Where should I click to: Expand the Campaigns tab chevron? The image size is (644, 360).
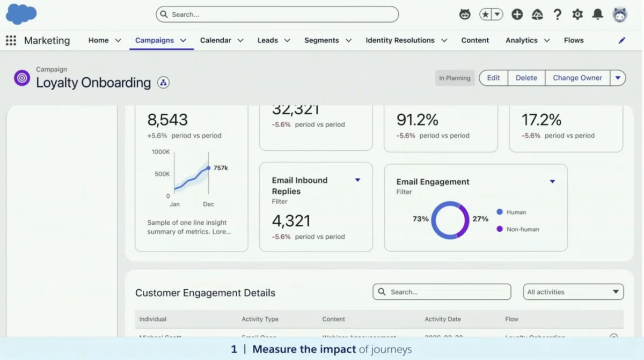[183, 40]
